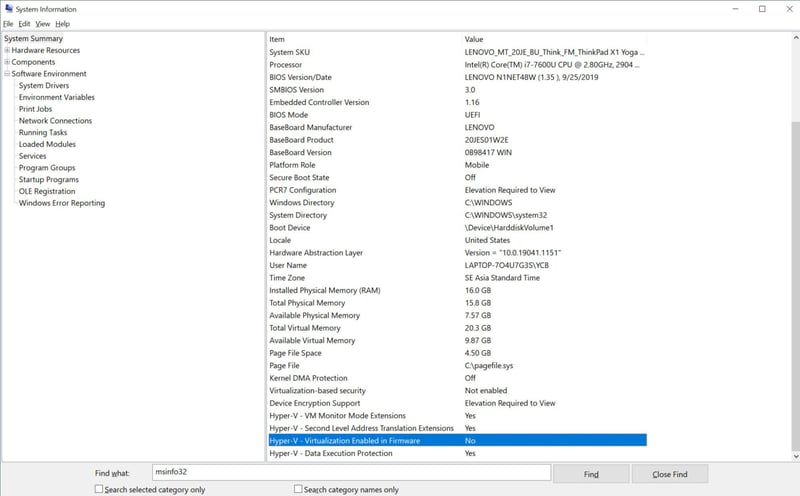Enable Search selected category only checkbox
This screenshot has width=800, height=496.
[x=99, y=489]
